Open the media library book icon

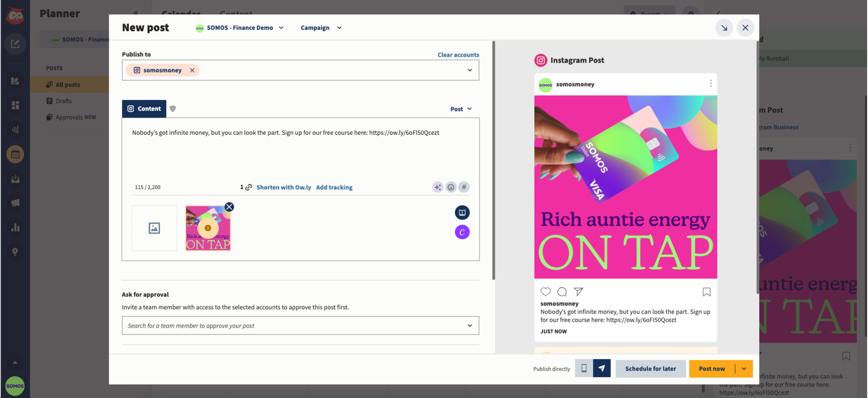coord(462,212)
